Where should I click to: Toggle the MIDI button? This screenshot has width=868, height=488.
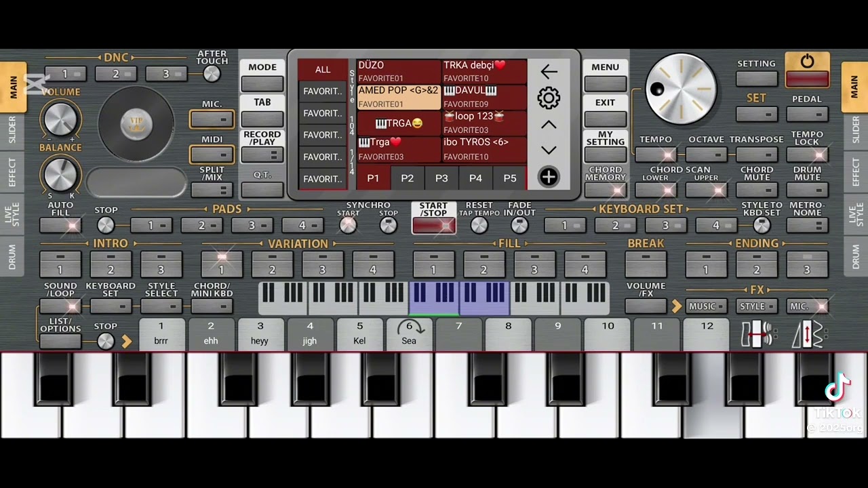[212, 155]
